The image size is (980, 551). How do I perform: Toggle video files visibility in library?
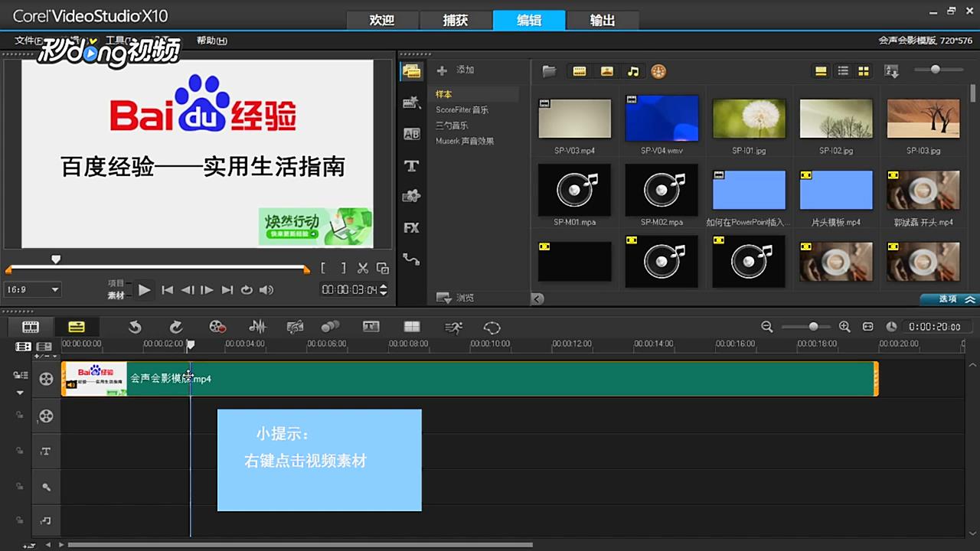click(580, 71)
